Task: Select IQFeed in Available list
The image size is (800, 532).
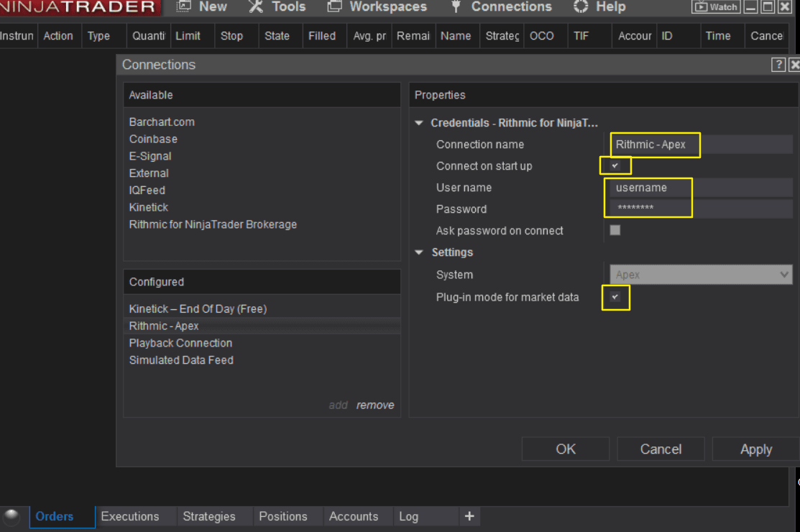Action: tap(147, 191)
